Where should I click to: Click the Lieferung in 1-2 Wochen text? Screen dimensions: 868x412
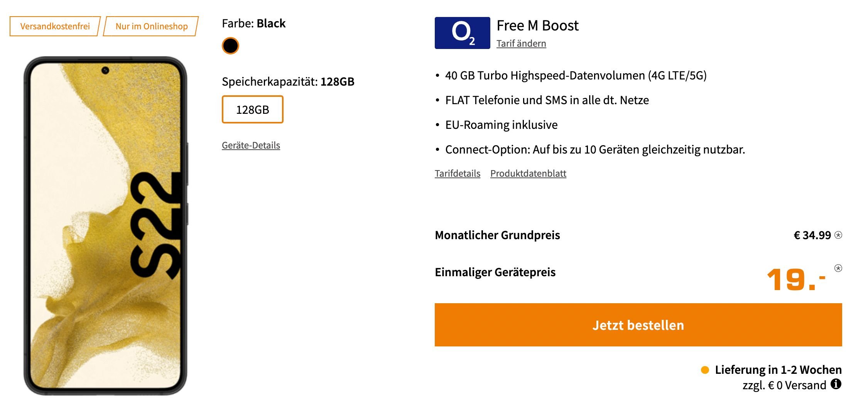pyautogui.click(x=778, y=370)
